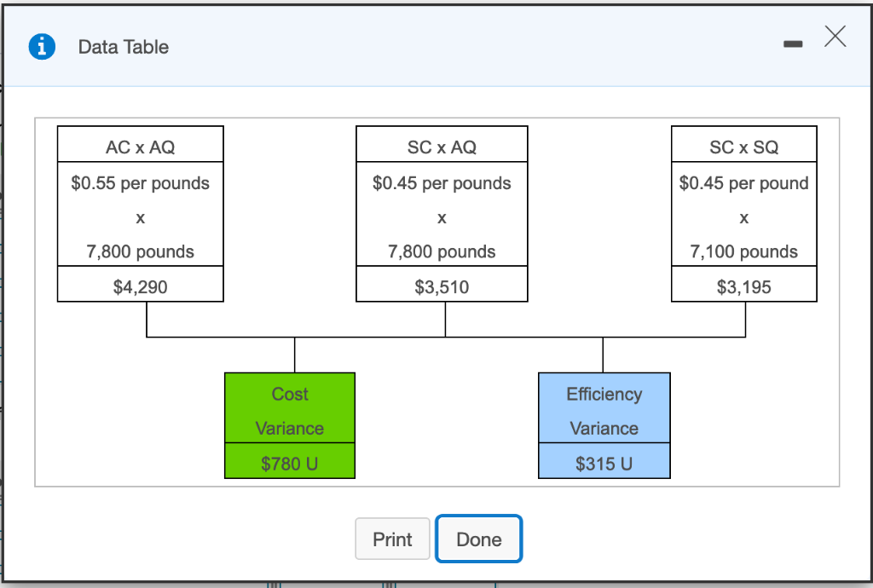This screenshot has height=588, width=873.
Task: Close the Data Table dialog
Action: (x=835, y=37)
